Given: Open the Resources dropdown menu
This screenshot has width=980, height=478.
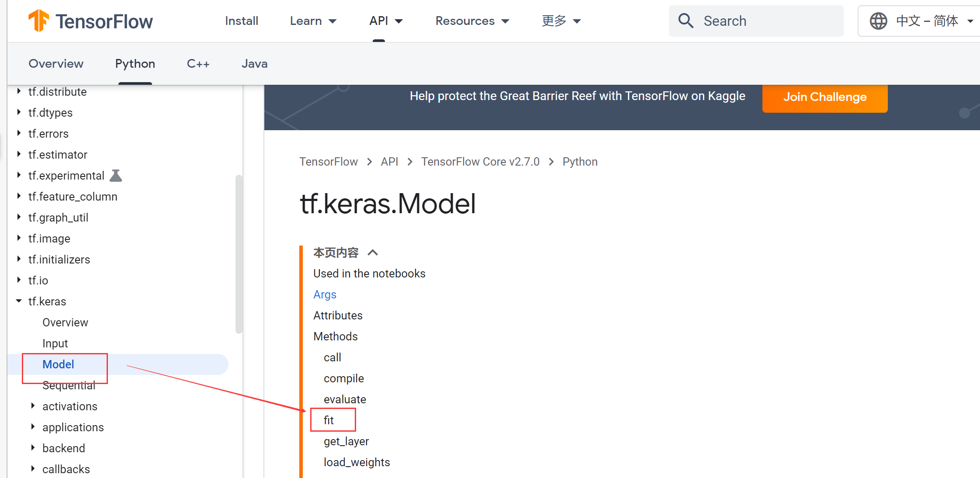Looking at the screenshot, I should (x=472, y=21).
